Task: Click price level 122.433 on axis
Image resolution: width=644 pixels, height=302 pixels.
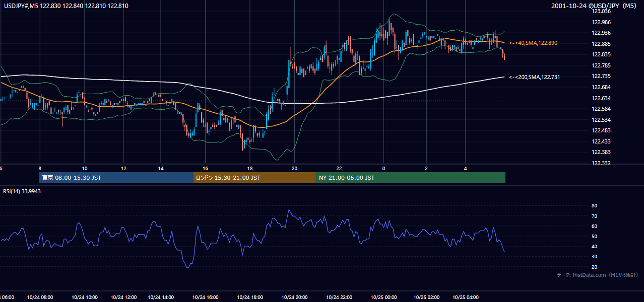Action: [x=601, y=141]
